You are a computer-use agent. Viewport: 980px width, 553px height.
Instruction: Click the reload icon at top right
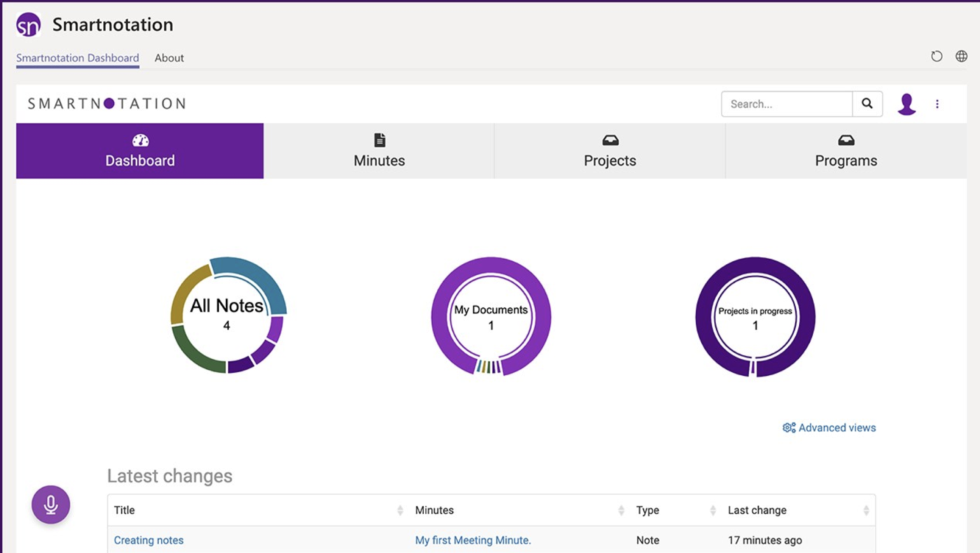pos(937,56)
